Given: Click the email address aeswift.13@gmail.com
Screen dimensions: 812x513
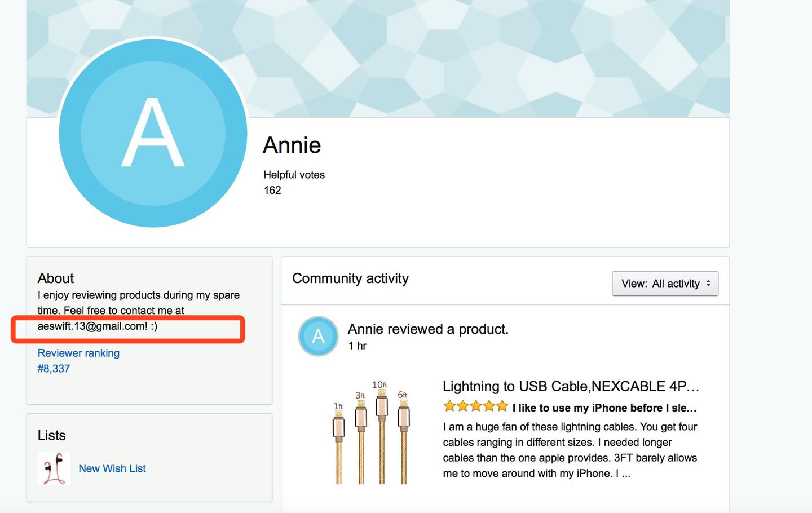Looking at the screenshot, I should tap(92, 326).
